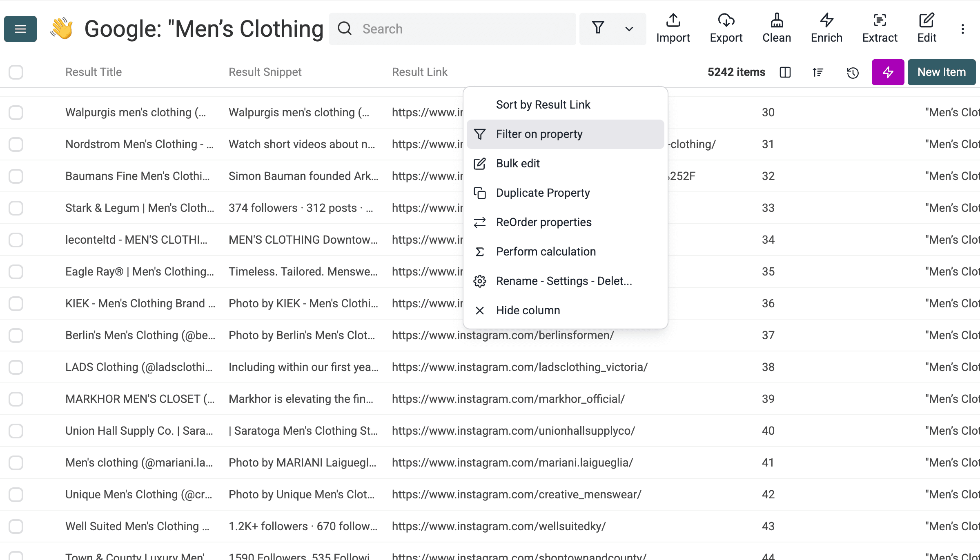Open the version history clock icon
The image size is (980, 560).
tap(853, 73)
